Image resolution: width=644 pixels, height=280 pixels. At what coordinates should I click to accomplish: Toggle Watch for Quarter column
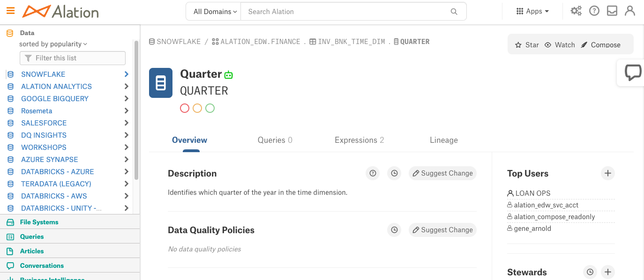[x=560, y=45]
